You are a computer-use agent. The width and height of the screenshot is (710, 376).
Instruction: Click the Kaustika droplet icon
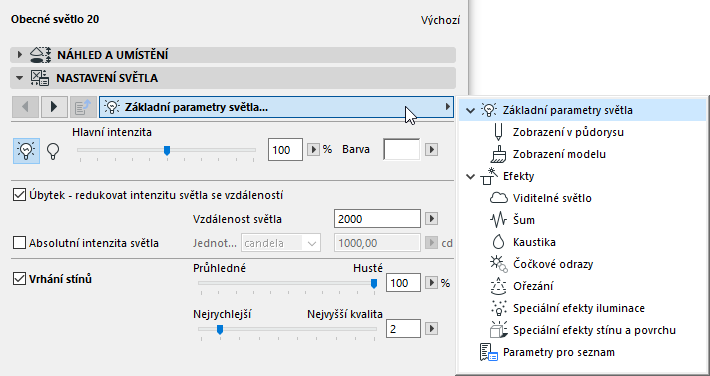498,242
